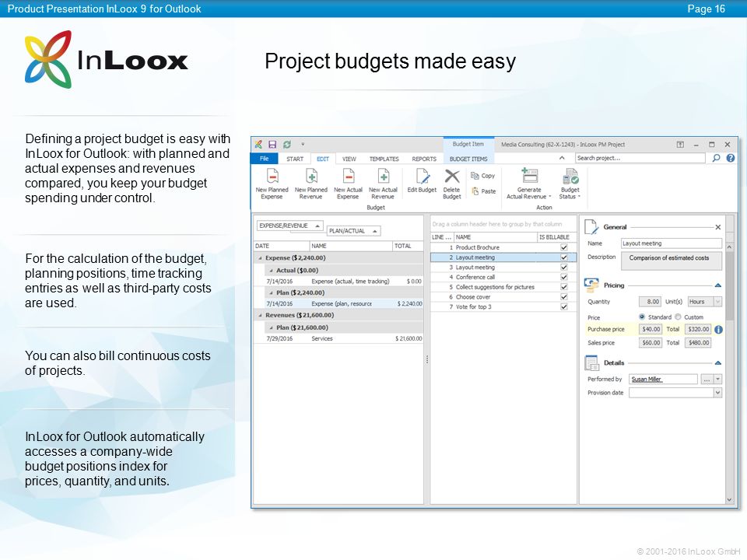This screenshot has width=747, height=560.
Task: Toggle billable checkbox for Vote for top 3
Action: [564, 306]
